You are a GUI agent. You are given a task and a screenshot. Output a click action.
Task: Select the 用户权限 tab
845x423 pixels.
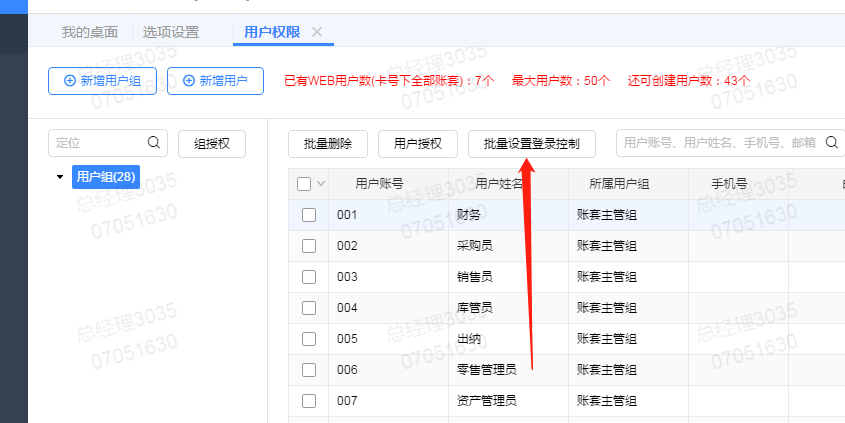[x=272, y=32]
